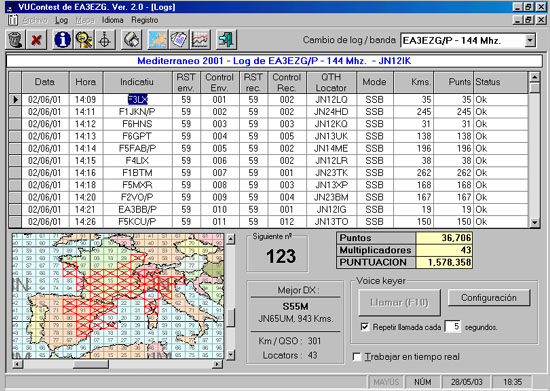Click the Registro menu item

pos(145,20)
